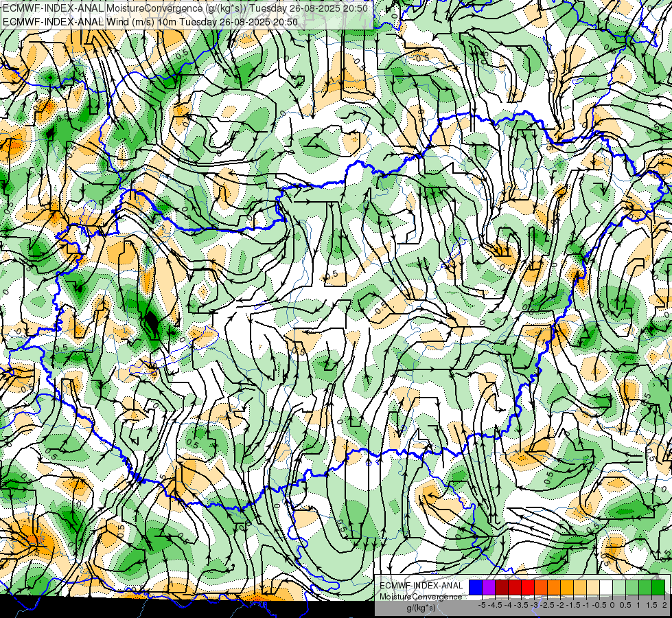The image size is (672, 618).
Task: Click the darkest green legend swatch
Action: pyautogui.click(x=658, y=587)
